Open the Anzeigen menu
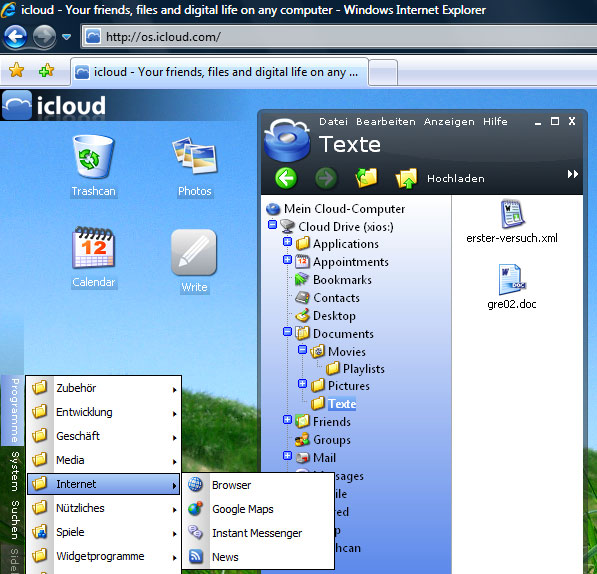The width and height of the screenshot is (597, 574). click(449, 121)
